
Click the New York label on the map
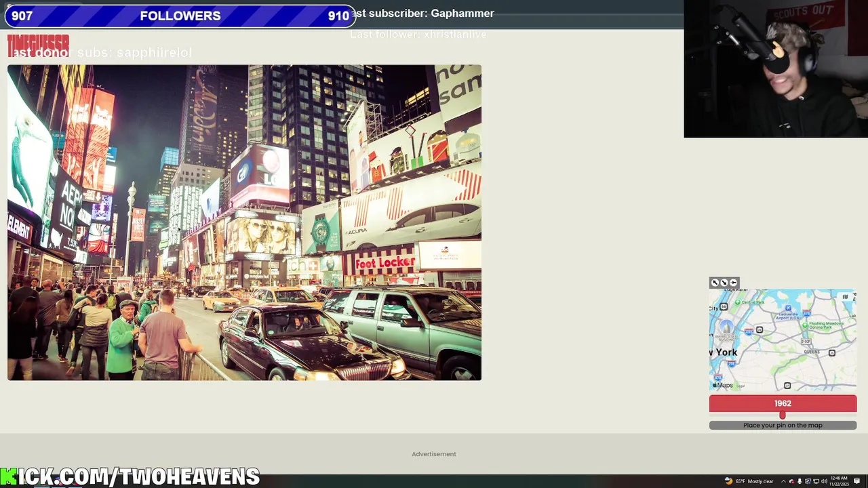pos(724,352)
